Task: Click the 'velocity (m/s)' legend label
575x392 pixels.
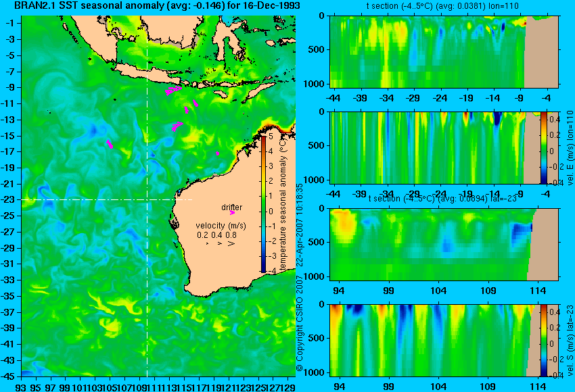Action: 221,225
